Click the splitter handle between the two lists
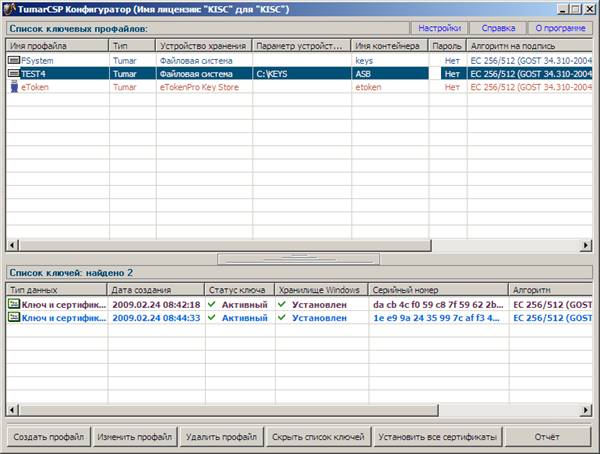The image size is (600, 454). pos(300,256)
